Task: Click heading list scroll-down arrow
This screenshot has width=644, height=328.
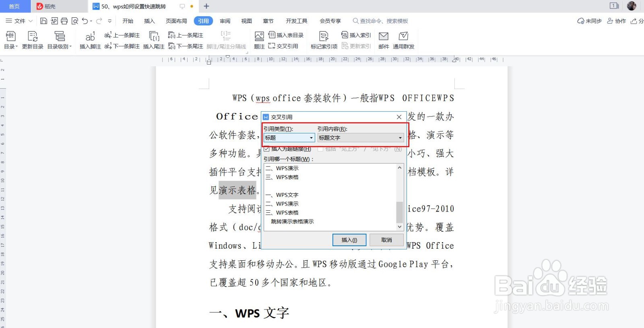Action: 400,227
